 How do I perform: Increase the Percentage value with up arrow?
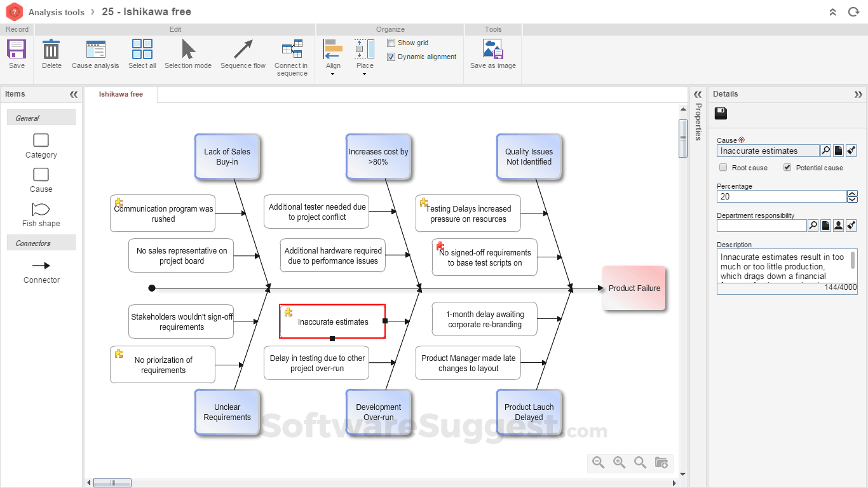(x=852, y=194)
